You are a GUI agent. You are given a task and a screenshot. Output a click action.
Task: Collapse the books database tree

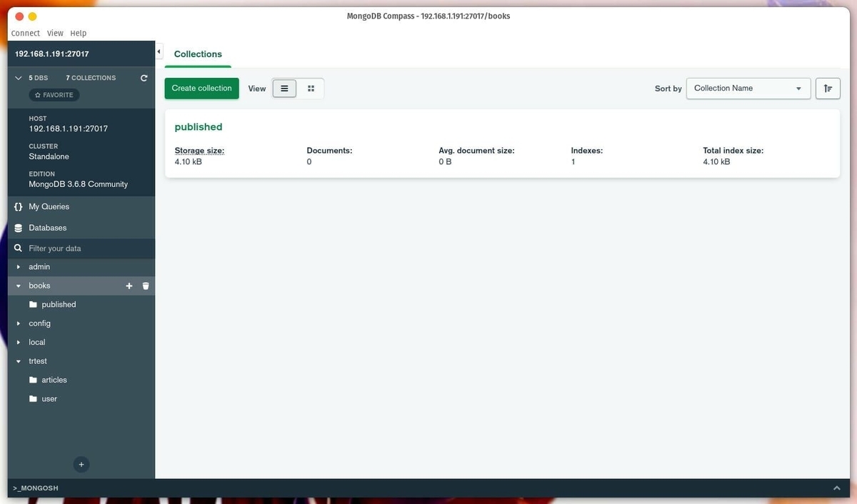coord(18,285)
